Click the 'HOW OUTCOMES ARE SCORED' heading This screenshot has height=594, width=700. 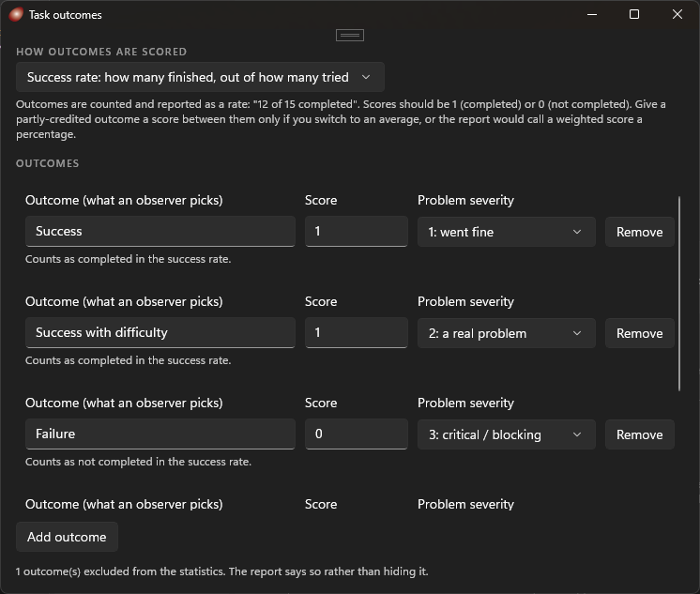point(101,52)
